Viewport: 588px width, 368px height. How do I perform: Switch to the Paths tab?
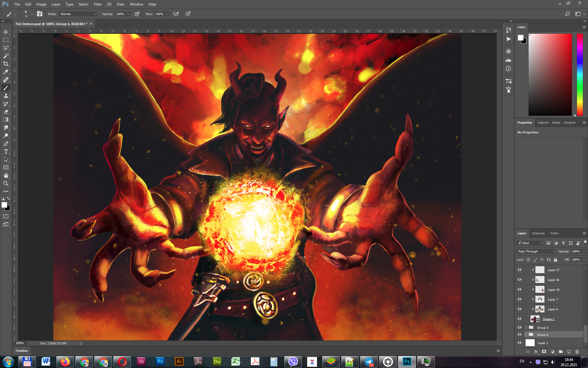point(554,233)
